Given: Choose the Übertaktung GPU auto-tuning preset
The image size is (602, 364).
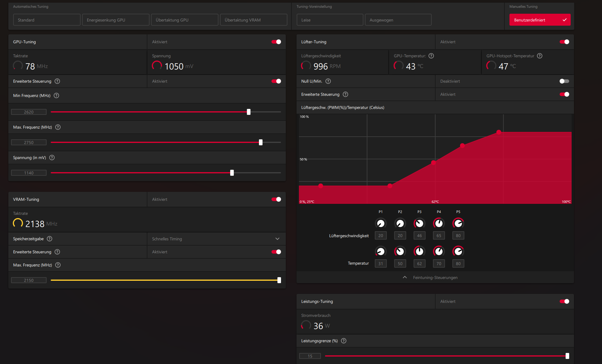Looking at the screenshot, I should (185, 20).
